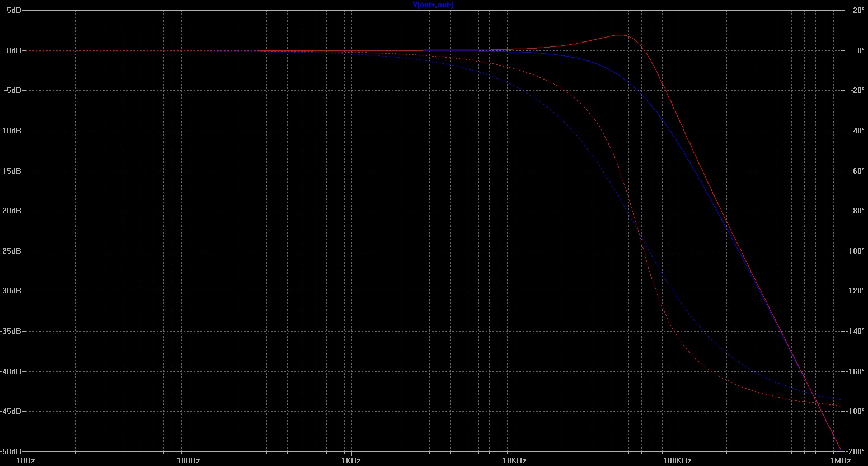Select the -15dB magnitude tick label
868x466 pixels.
(x=11, y=171)
